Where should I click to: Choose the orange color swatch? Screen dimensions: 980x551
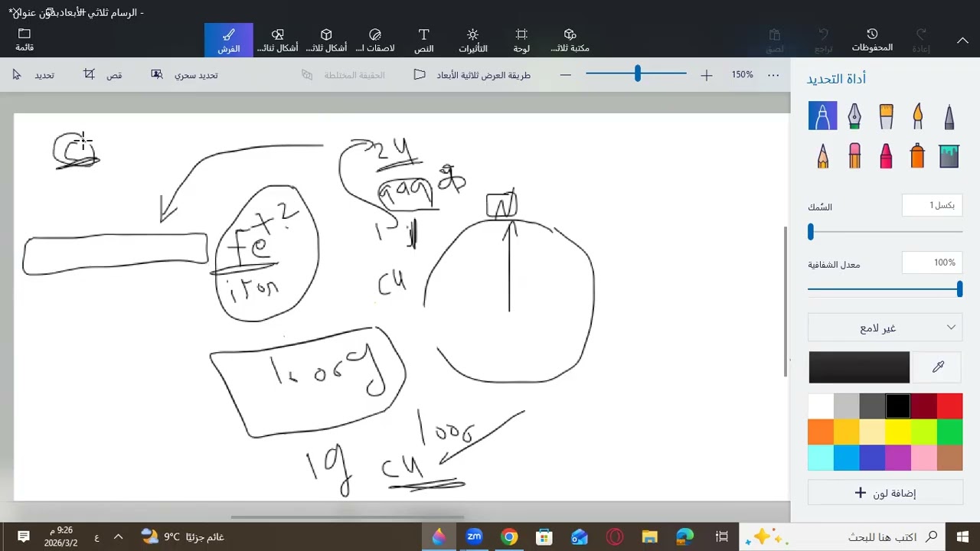[x=821, y=432]
